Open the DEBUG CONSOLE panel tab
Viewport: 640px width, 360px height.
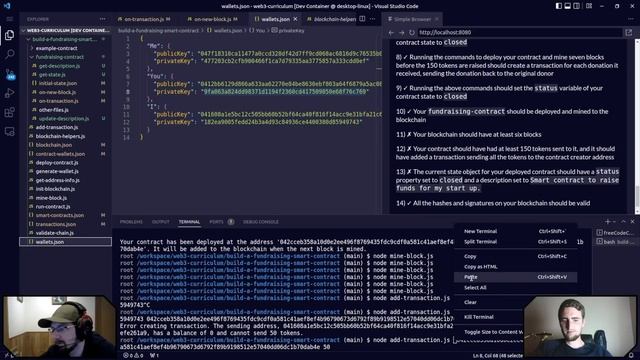(x=261, y=222)
